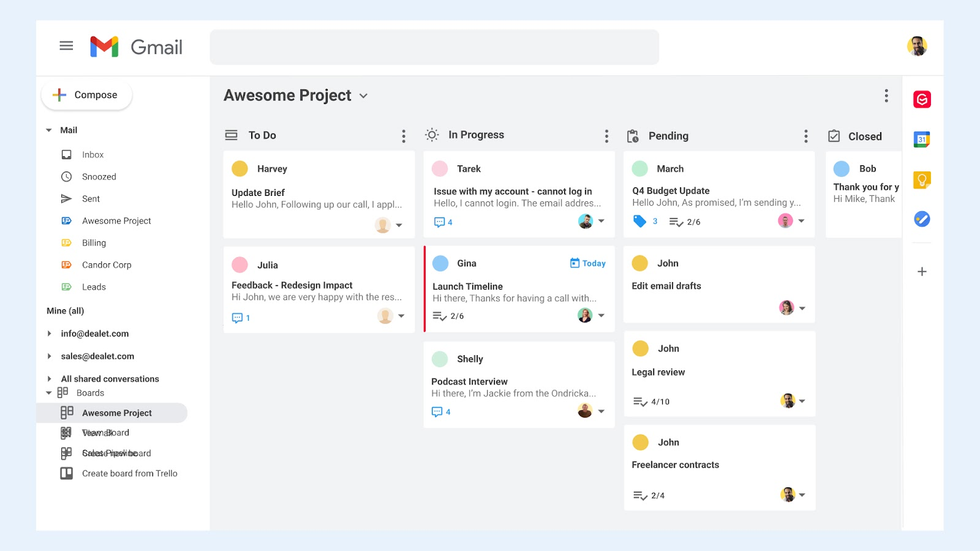Open the Gmelius side panel icon

click(x=922, y=99)
